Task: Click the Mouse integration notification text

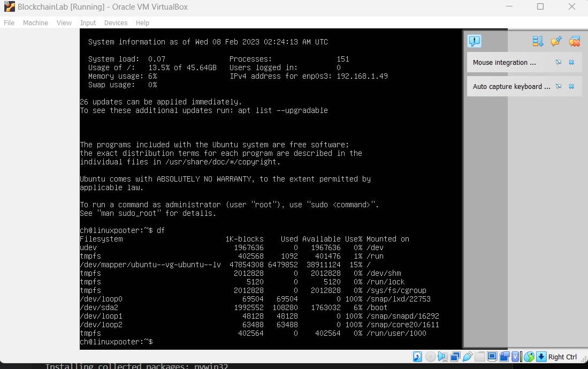Action: [505, 62]
